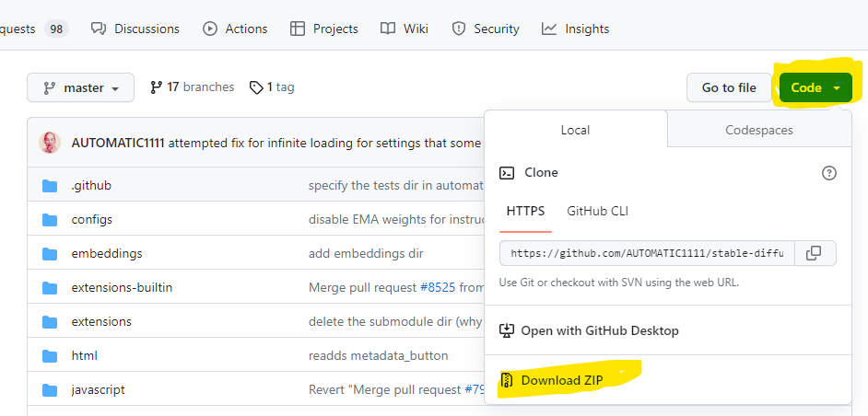Click the tag icon next to 1 tag
Image resolution: width=868 pixels, height=416 pixels.
(256, 87)
